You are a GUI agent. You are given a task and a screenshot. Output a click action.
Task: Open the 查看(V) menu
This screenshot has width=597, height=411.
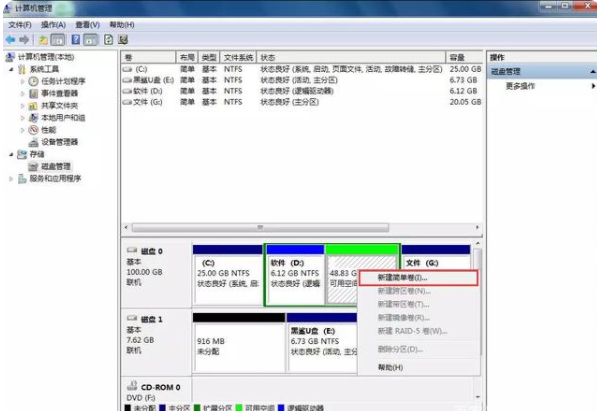(x=88, y=25)
